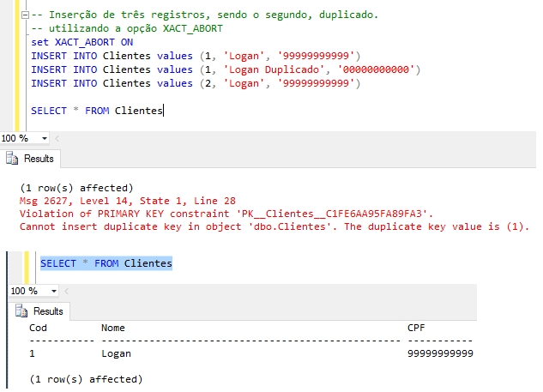The image size is (543, 392).
Task: Click the Nome column header in results
Action: [113, 328]
